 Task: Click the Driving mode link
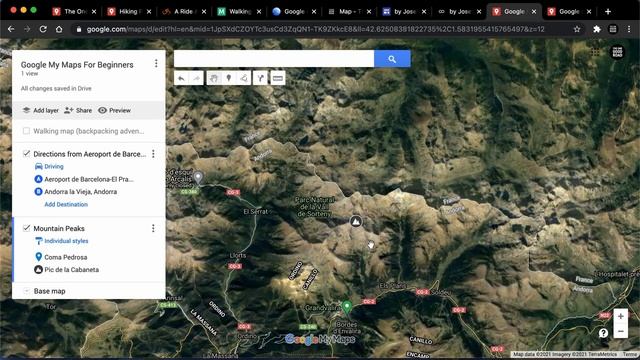(54, 167)
